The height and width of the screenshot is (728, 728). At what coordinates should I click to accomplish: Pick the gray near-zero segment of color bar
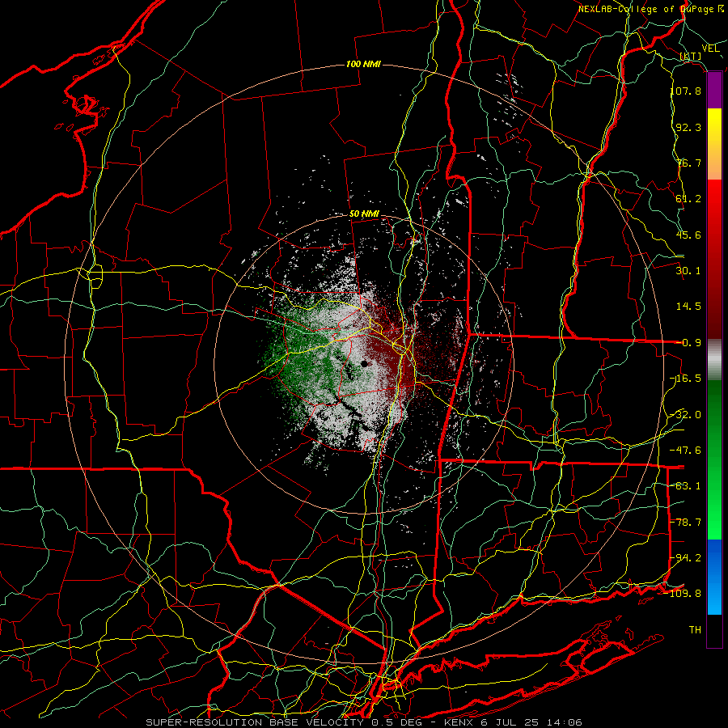(714, 360)
